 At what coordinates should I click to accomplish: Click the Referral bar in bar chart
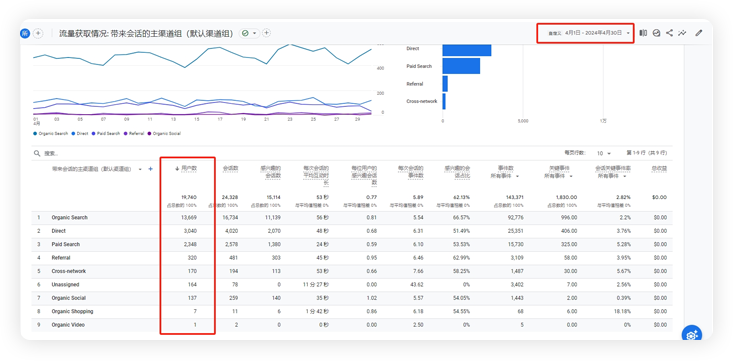click(445, 84)
